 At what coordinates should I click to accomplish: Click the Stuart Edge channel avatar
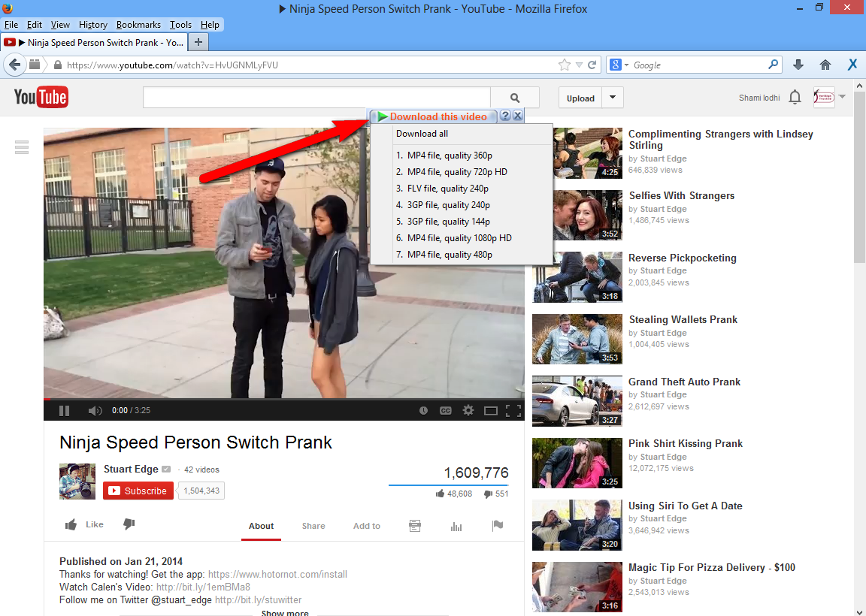pos(77,482)
